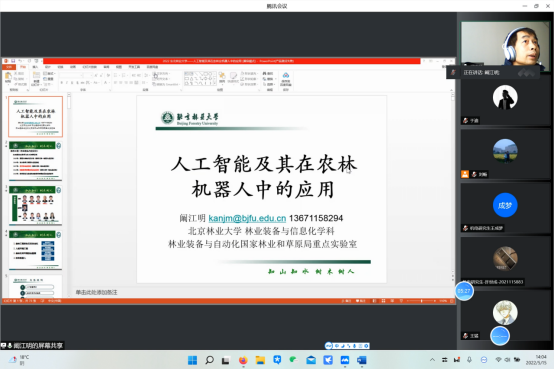Expand the shapes gallery more arrow
554x370 pixels.
point(214,84)
